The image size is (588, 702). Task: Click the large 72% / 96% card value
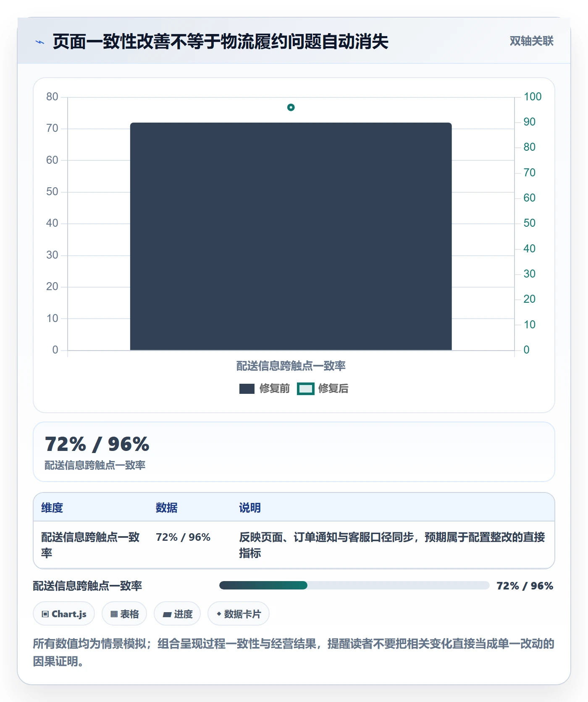point(97,444)
